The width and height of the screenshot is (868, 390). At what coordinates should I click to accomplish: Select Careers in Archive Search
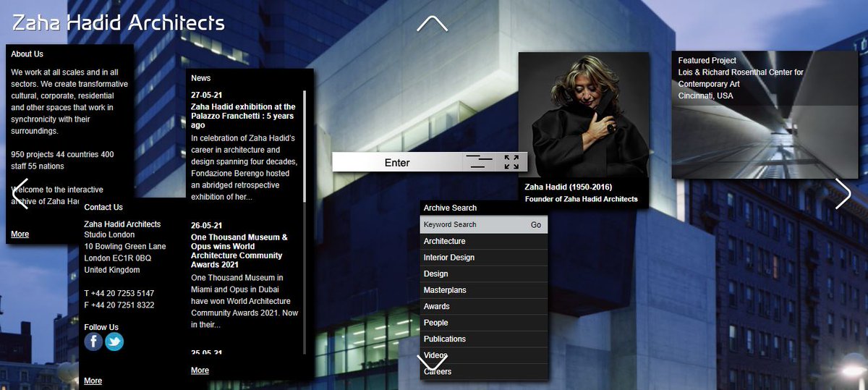[x=484, y=371]
